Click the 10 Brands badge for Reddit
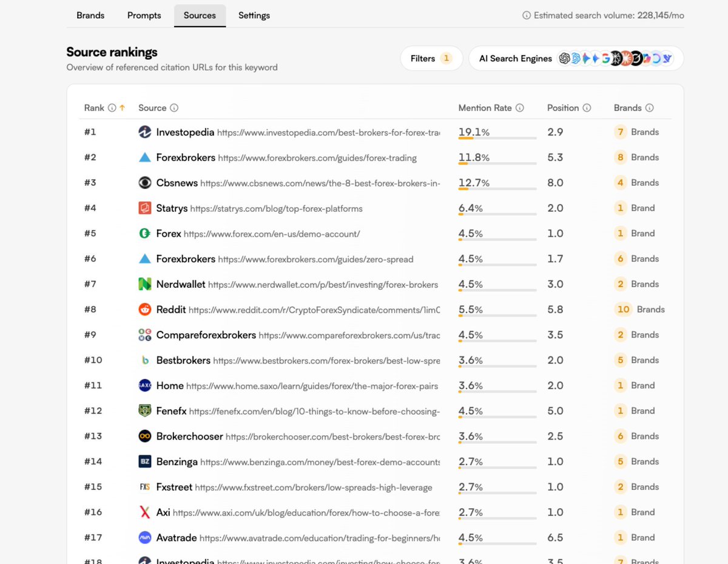 click(639, 310)
